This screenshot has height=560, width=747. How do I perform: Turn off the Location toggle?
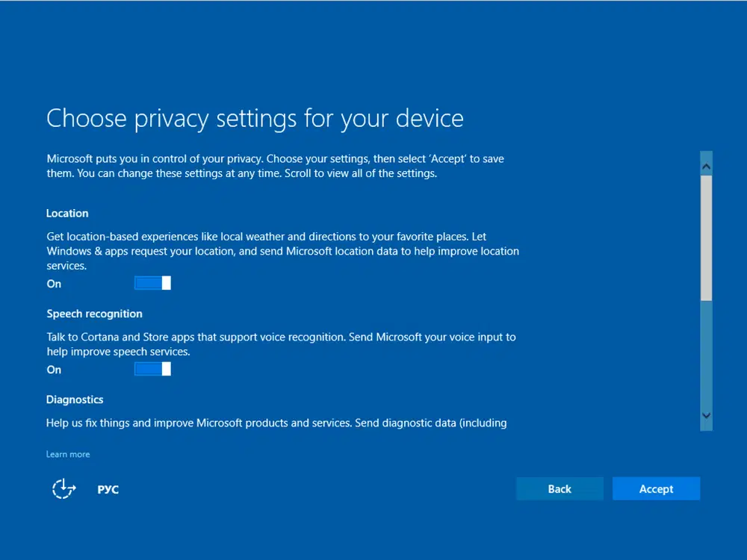click(x=153, y=283)
